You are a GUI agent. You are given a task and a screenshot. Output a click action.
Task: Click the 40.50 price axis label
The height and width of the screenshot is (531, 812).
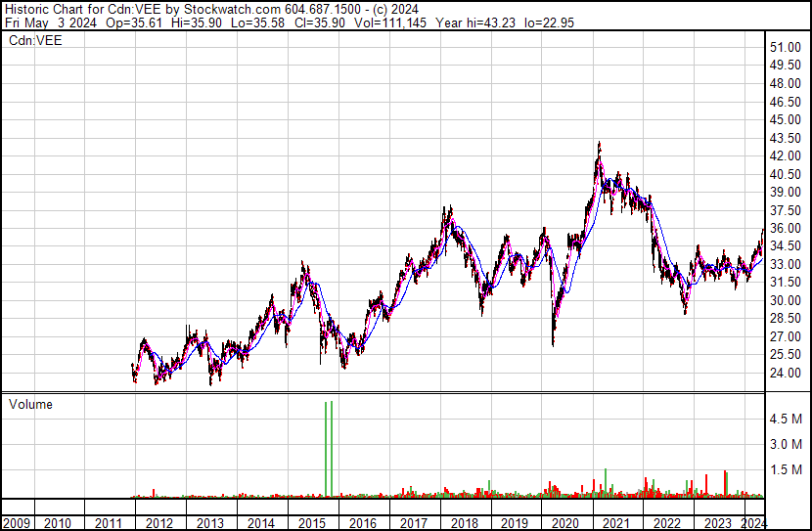click(x=785, y=174)
